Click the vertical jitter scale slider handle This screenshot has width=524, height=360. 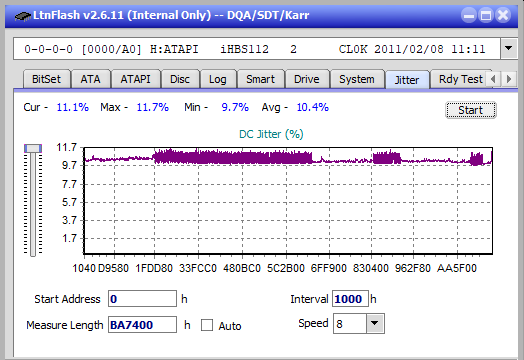click(33, 148)
